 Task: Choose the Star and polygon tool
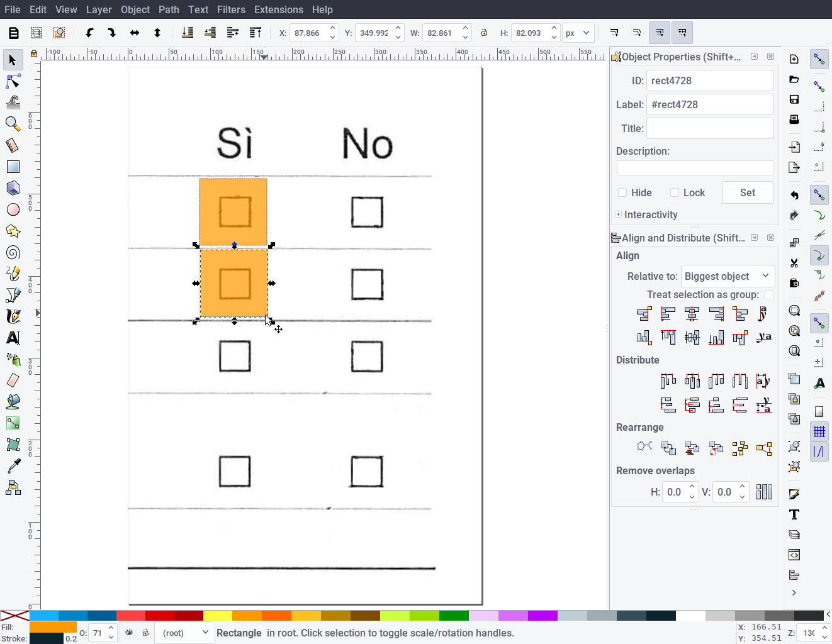click(13, 231)
